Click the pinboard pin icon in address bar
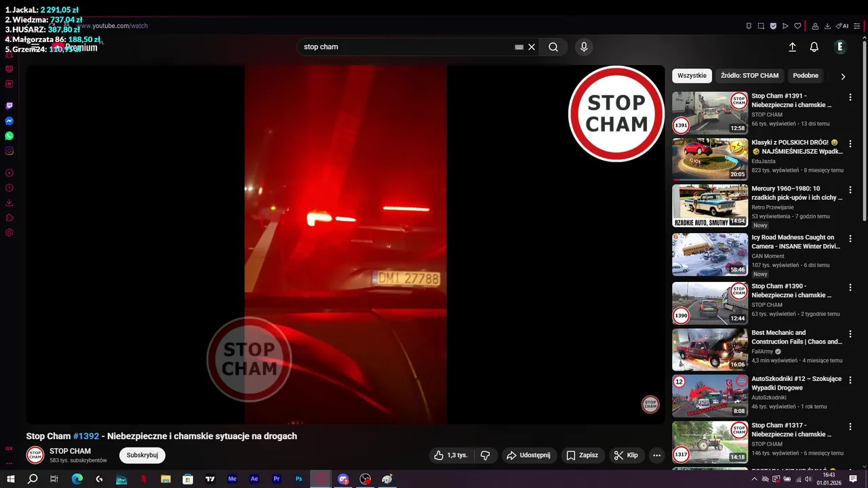 749,26
